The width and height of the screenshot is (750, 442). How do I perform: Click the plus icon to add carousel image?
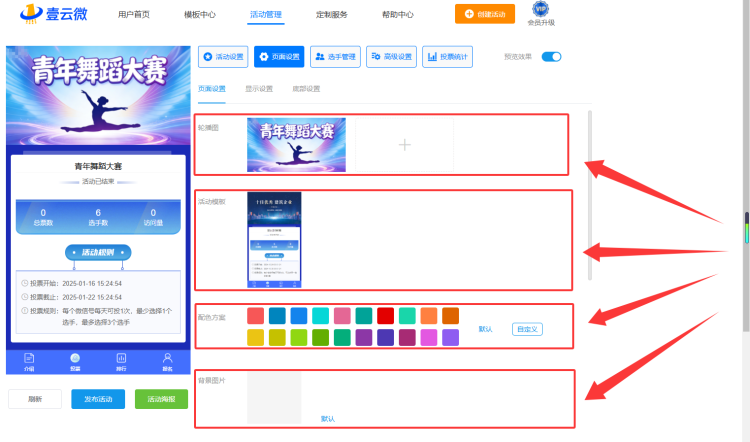click(405, 144)
